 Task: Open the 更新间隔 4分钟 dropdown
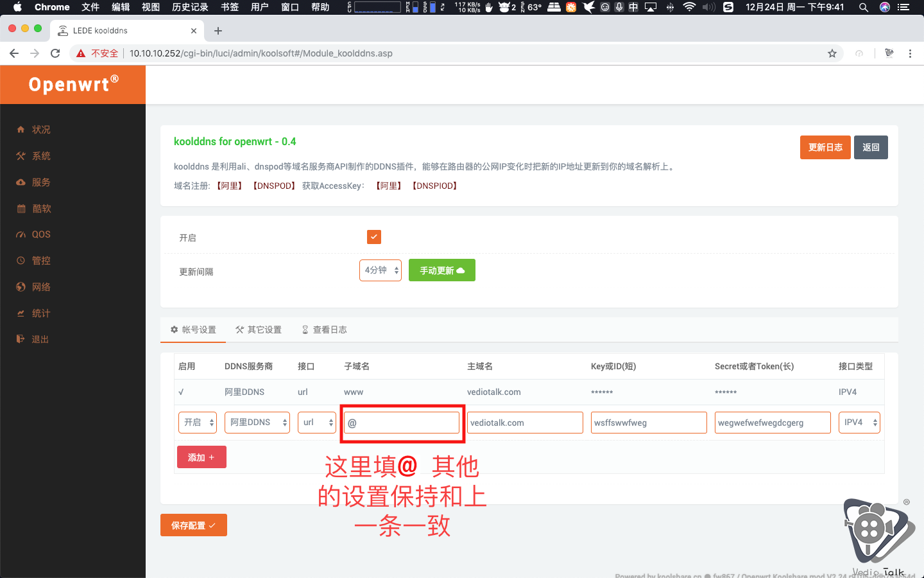[381, 270]
